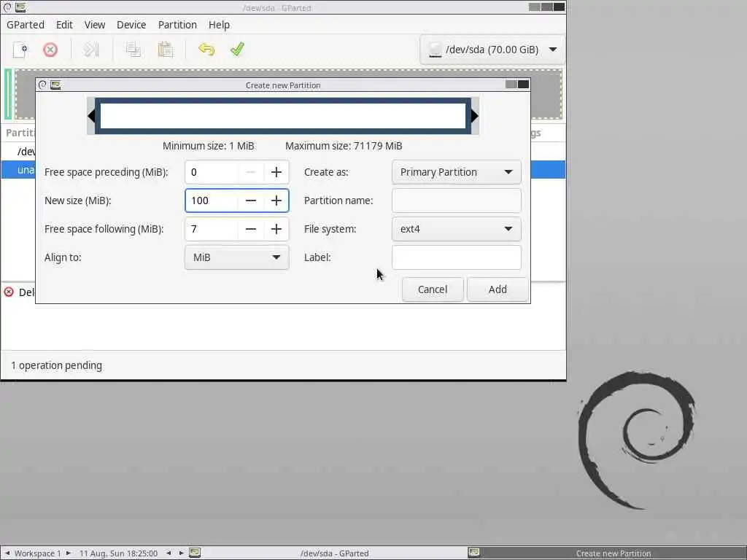Click the Resize/Move toolbar icon
Screen dimensions: 747x560
click(x=91, y=50)
